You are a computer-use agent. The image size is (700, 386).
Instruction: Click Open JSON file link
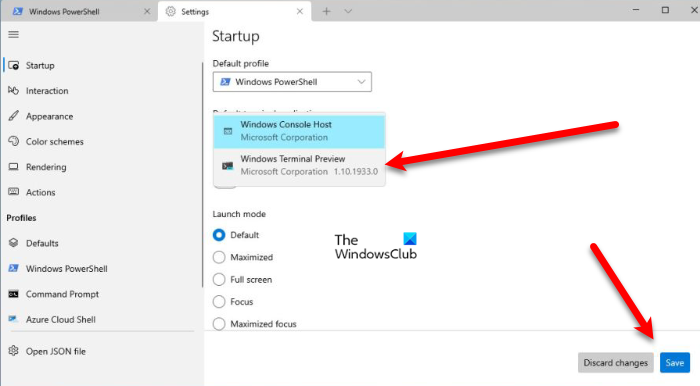click(x=56, y=351)
